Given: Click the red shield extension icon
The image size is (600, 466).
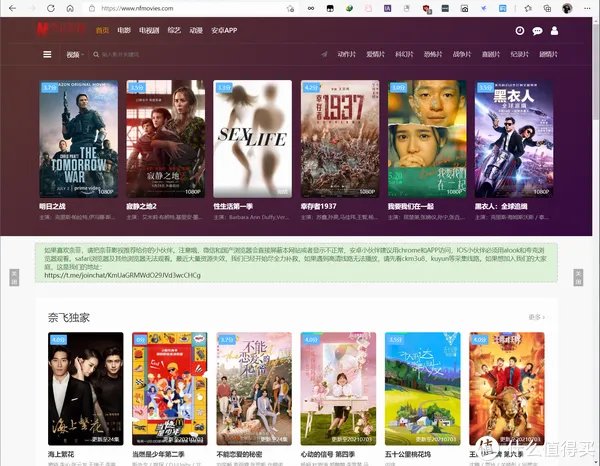Looking at the screenshot, I should 427,9.
